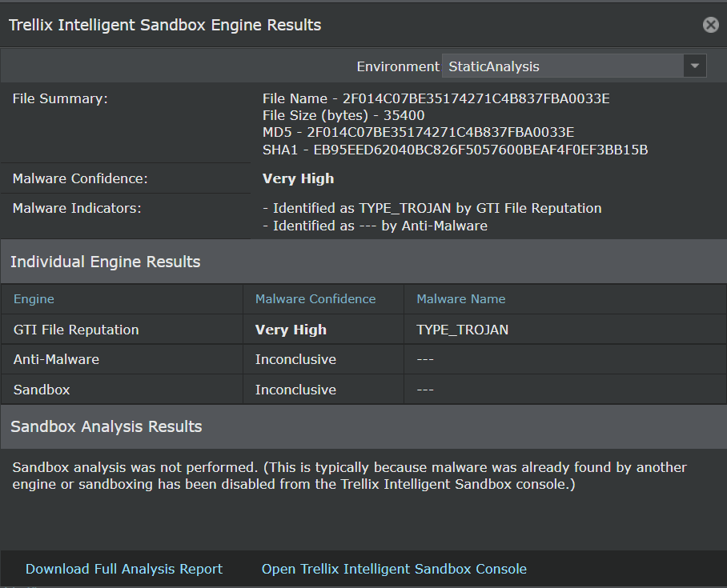The image size is (727, 588).
Task: Click the File Summary label
Action: 60,98
